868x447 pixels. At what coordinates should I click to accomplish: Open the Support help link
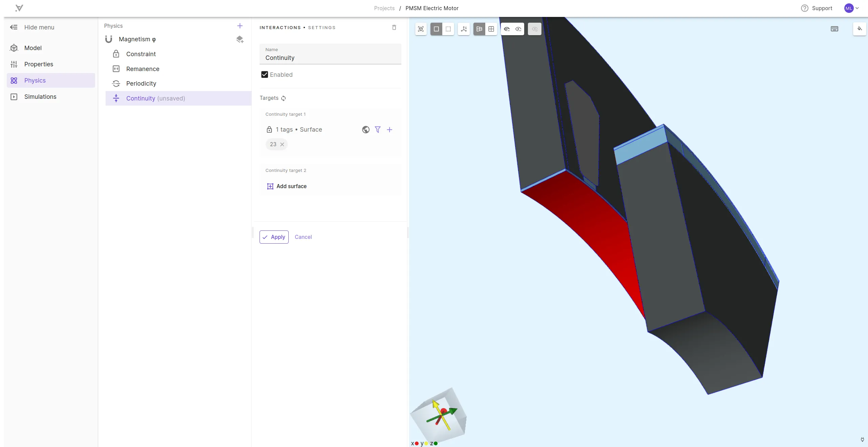coord(817,8)
